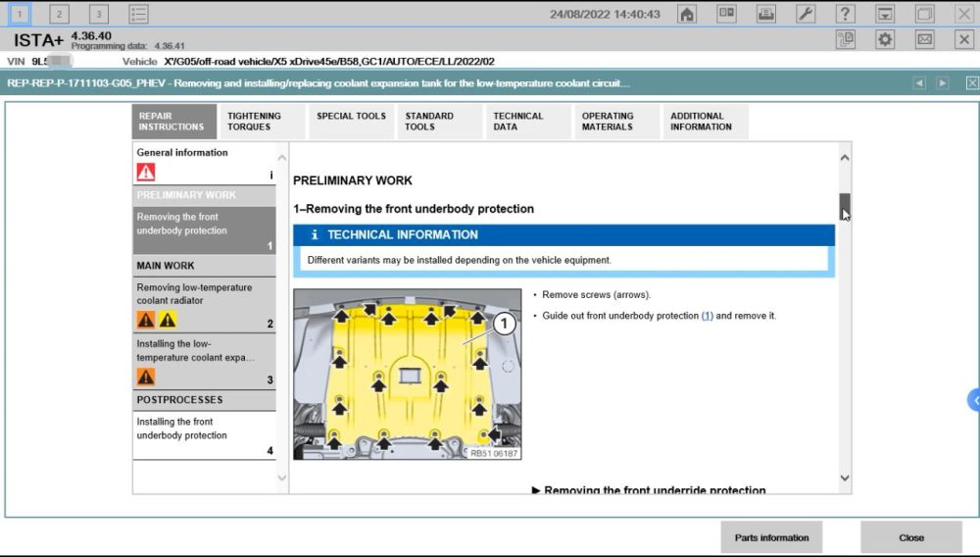Click the vehicle description X'/G05 text
The height and width of the screenshot is (557, 980).
[x=329, y=61]
